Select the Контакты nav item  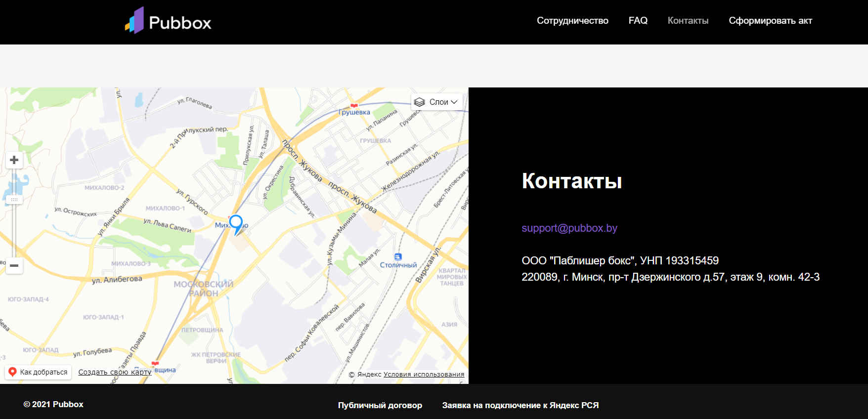pos(688,21)
